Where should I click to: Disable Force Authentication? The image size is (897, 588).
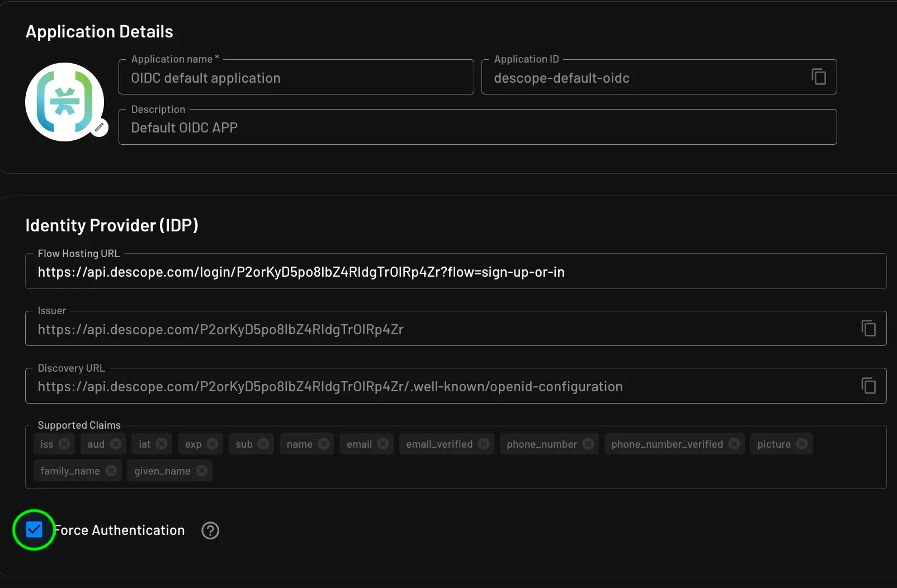tap(34, 530)
